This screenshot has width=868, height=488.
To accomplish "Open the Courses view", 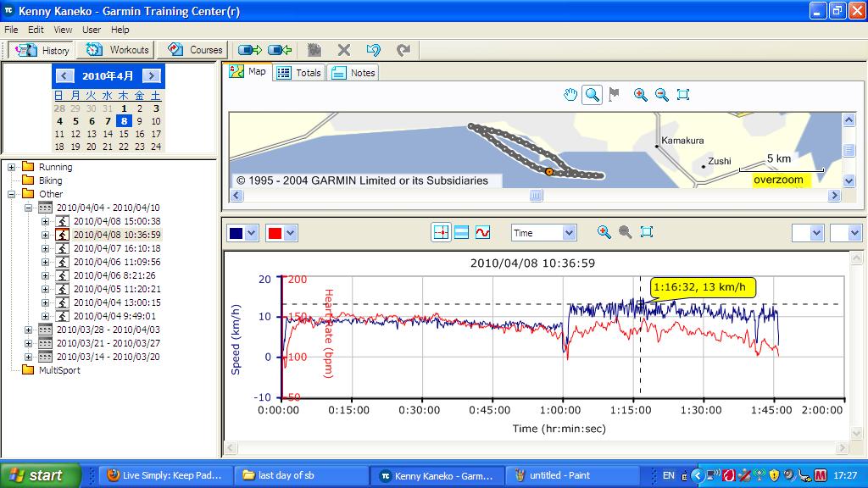I will [195, 50].
